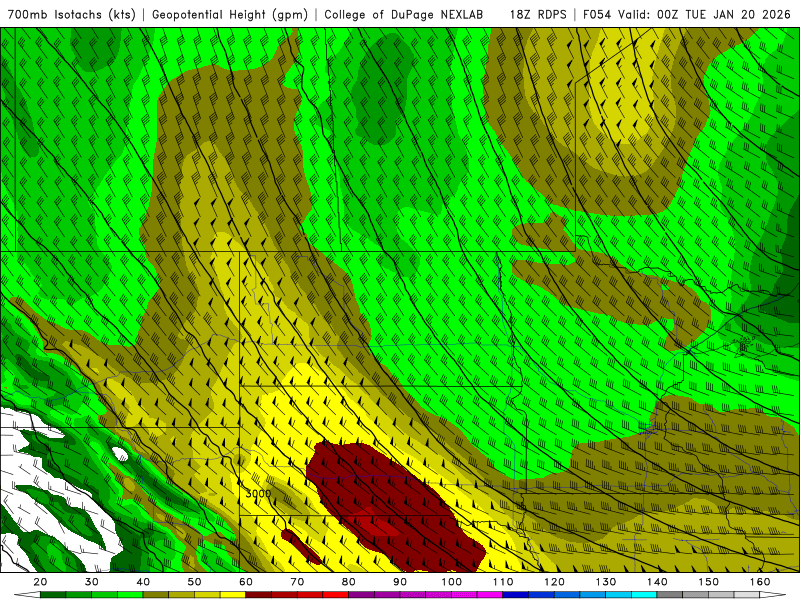Click the '160' label on the color scale
This screenshot has height=600, width=800.
tap(760, 582)
